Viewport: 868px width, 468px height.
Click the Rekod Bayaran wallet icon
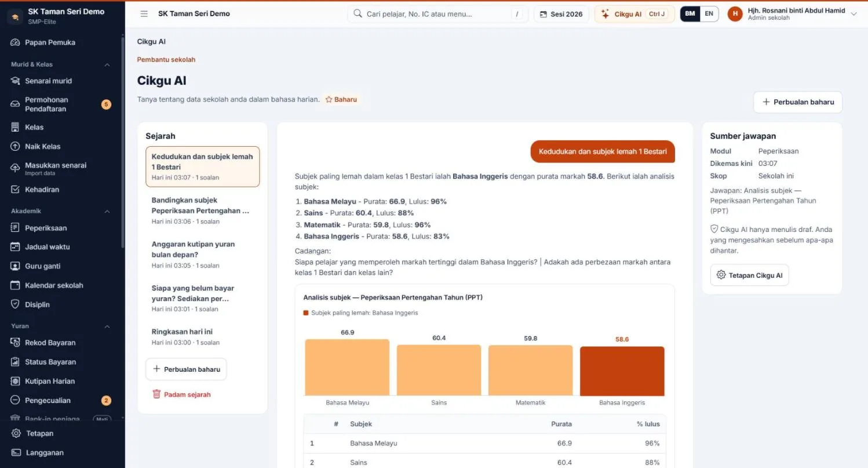(x=16, y=343)
